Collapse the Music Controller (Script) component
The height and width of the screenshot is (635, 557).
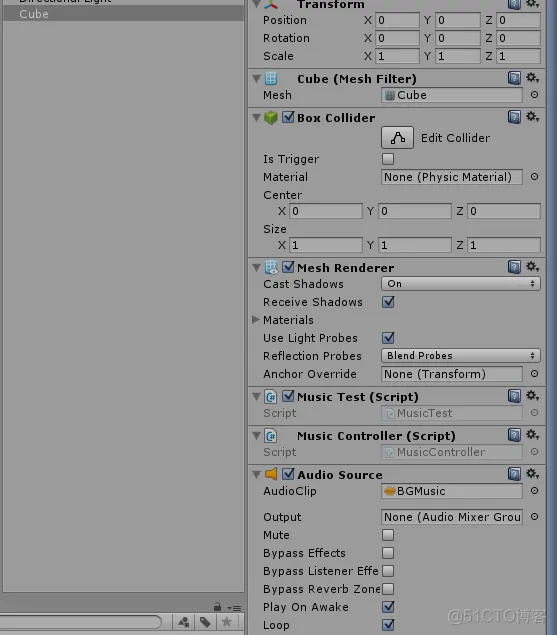pyautogui.click(x=256, y=436)
